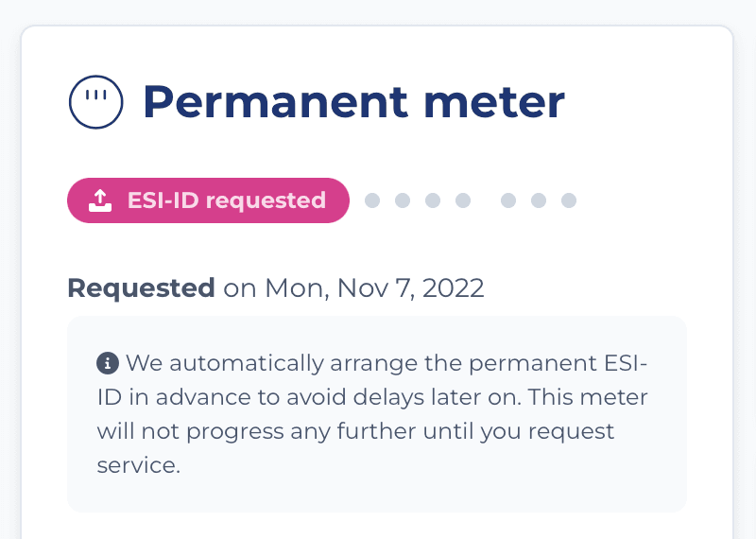Screen dimensions: 756x539
Task: Click the bold Requested status text
Action: click(x=141, y=287)
